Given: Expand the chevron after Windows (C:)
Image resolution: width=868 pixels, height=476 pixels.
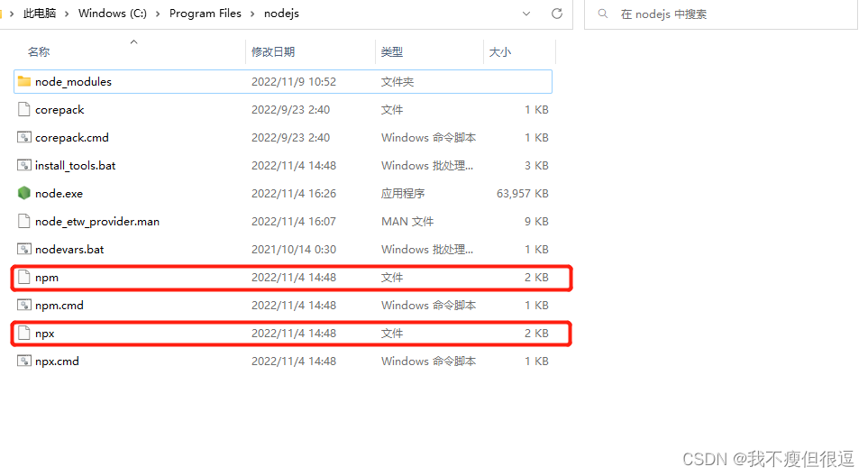Looking at the screenshot, I should click(x=158, y=14).
